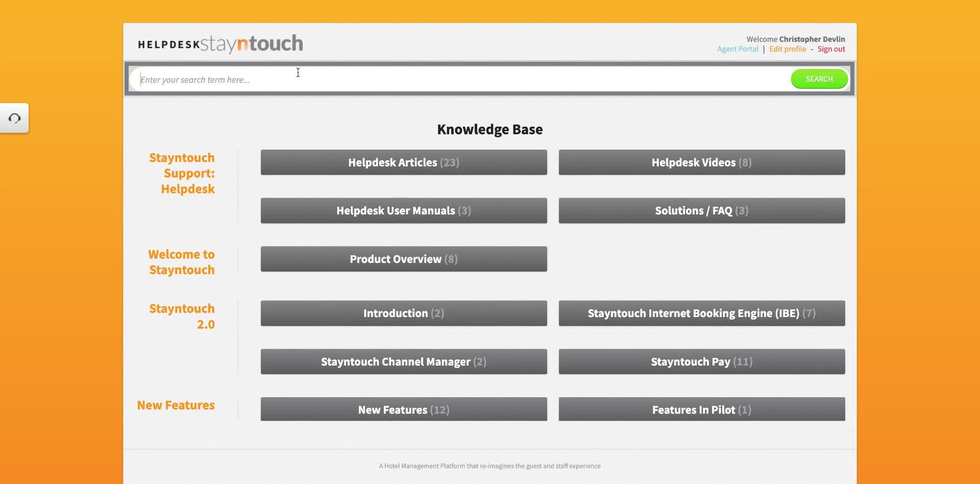
Task: Open the Introduction (2) category
Action: (x=404, y=313)
